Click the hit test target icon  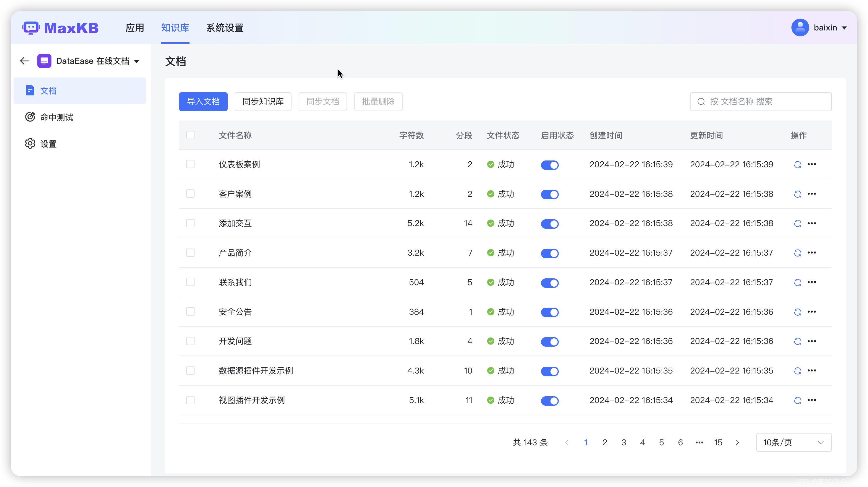30,117
